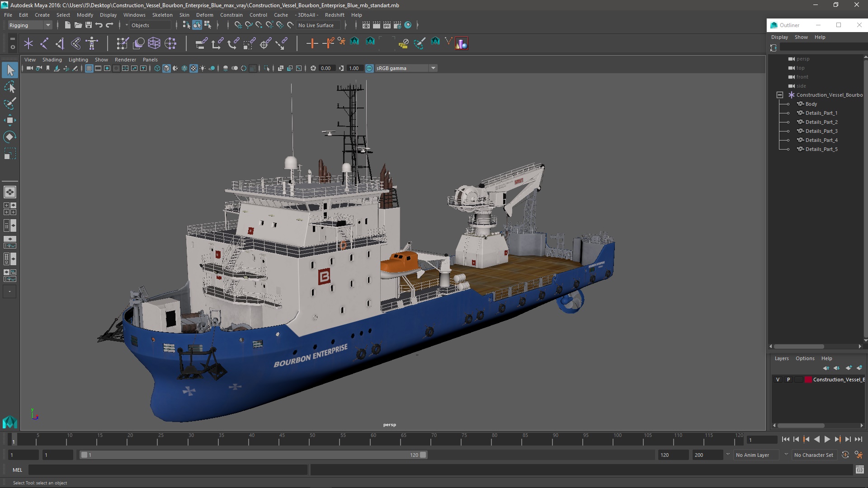Click the Create Lattice shelf icon
The width and height of the screenshot is (868, 488).
[154, 43]
